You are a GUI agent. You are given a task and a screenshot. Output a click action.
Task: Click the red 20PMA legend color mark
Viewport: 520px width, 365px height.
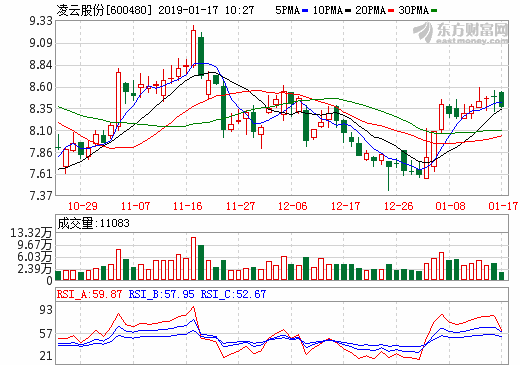click(x=391, y=11)
